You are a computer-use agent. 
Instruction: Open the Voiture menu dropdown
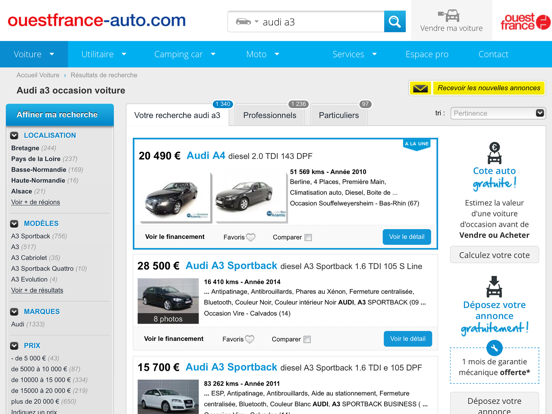pos(34,54)
